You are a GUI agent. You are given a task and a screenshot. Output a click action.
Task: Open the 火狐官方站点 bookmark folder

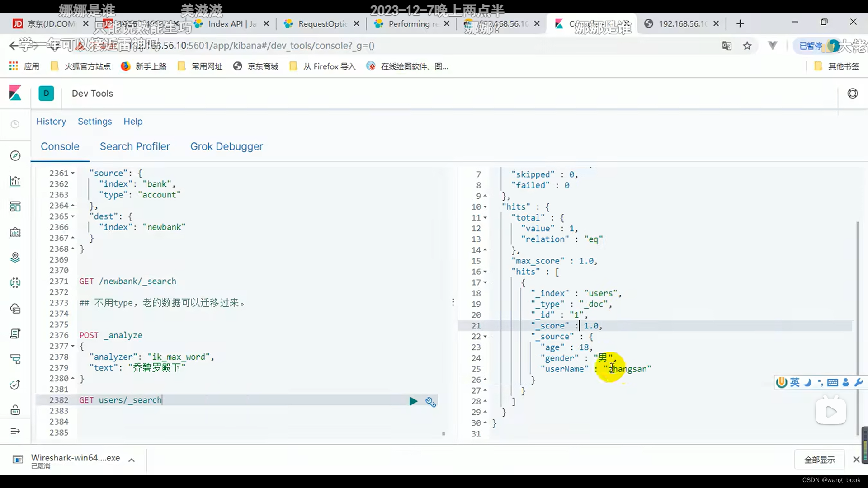coord(80,66)
